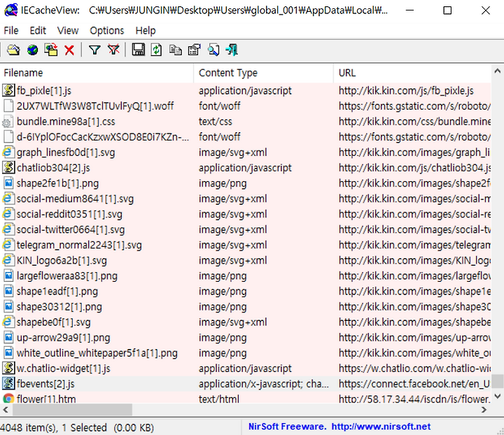Viewport: 504px width, 435px height.
Task: Click vertical scrollbar down arrow
Action: (497, 396)
